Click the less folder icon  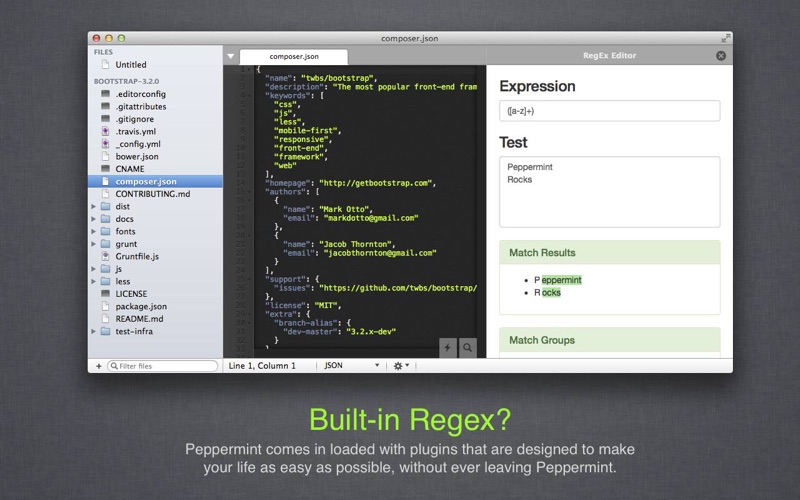pos(106,282)
